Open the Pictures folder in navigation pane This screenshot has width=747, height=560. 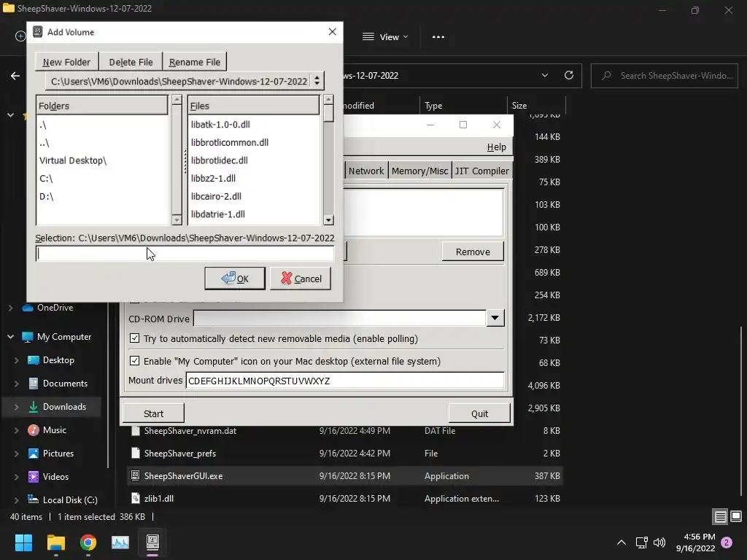point(58,454)
